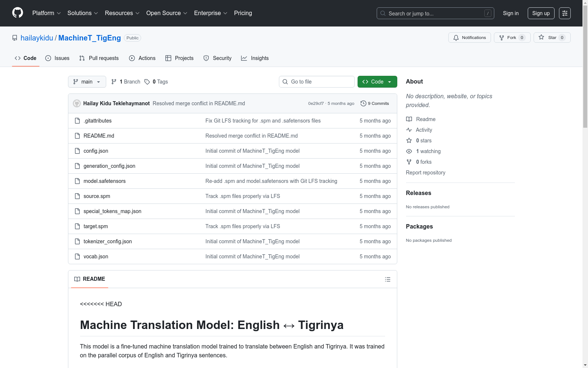Viewport: 588px width, 368px height.
Task: Open the Packages section heading link
Action: [x=419, y=227]
